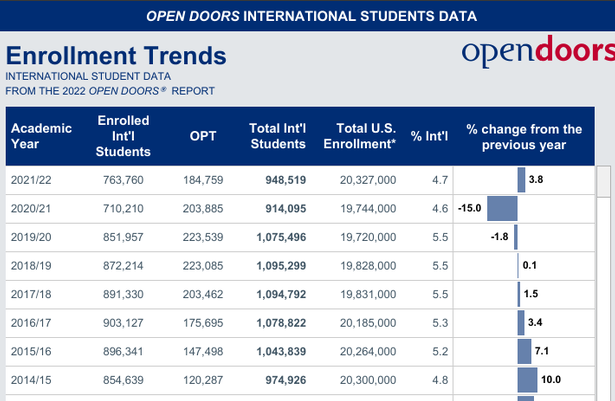Click the table's vertical scrollbar

click(x=604, y=280)
